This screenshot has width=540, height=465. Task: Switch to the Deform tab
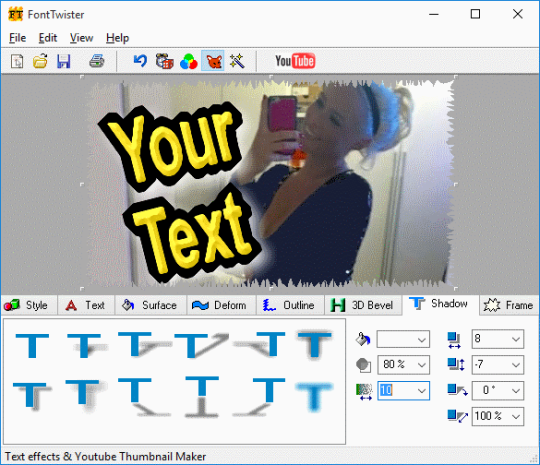221,305
